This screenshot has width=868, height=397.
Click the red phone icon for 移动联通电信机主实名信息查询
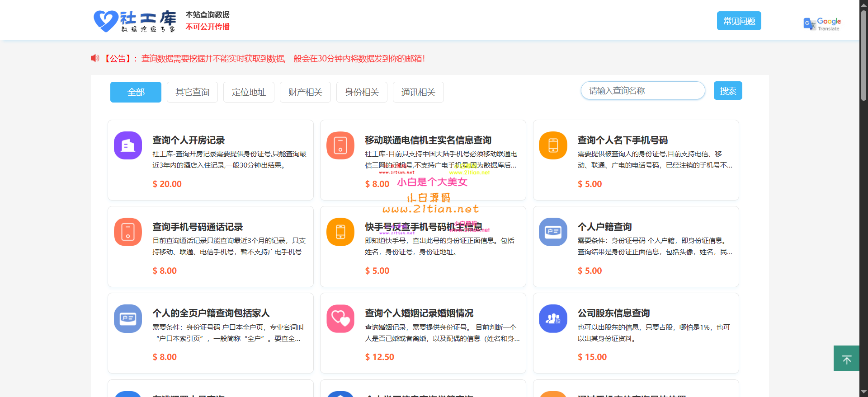340,145
